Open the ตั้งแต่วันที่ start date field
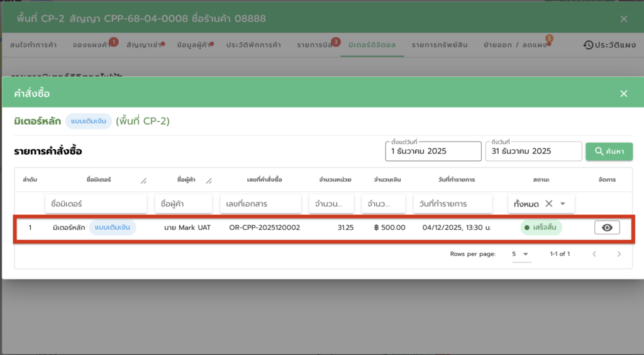Screen dimensions: 644x355 (433, 152)
